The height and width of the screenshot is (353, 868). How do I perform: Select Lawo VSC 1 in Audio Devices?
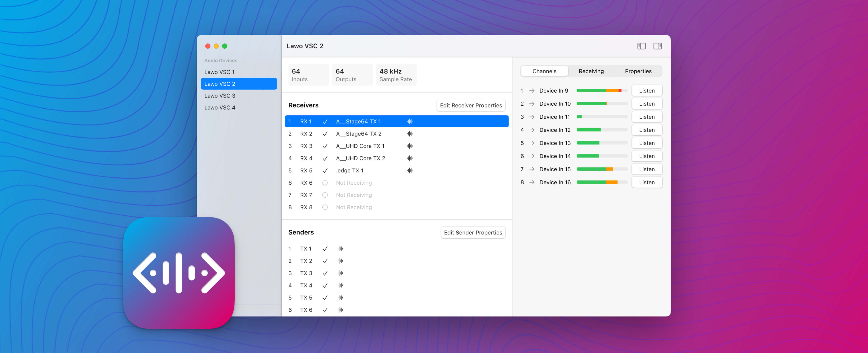point(238,72)
